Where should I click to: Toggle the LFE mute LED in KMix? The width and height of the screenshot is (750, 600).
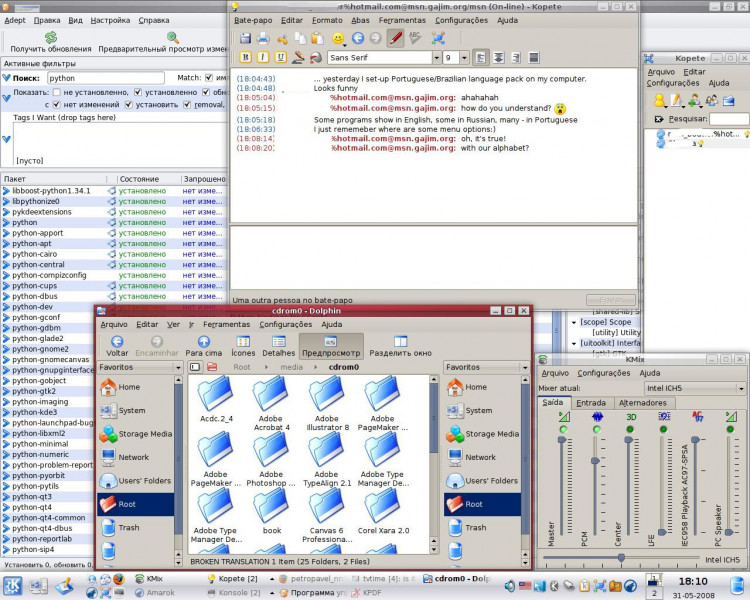coord(663,429)
